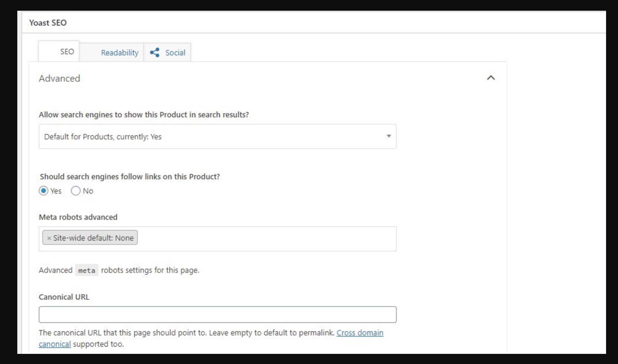Click the chevron to collapse Advanced
The height and width of the screenshot is (364, 618).
click(491, 78)
